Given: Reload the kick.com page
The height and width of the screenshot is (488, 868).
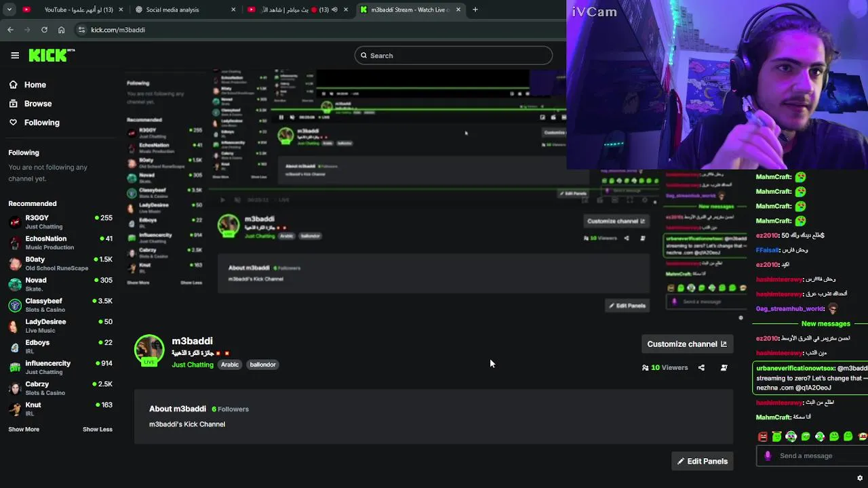Looking at the screenshot, I should point(44,30).
